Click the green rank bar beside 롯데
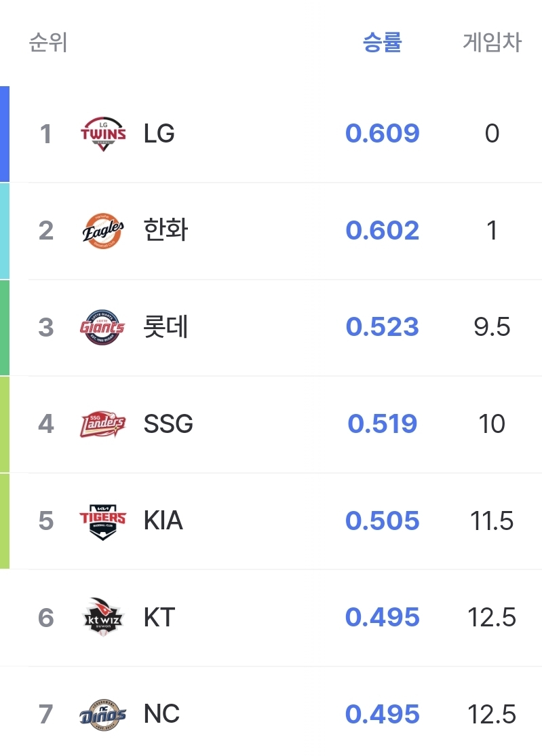The width and height of the screenshot is (542, 756). coord(5,327)
